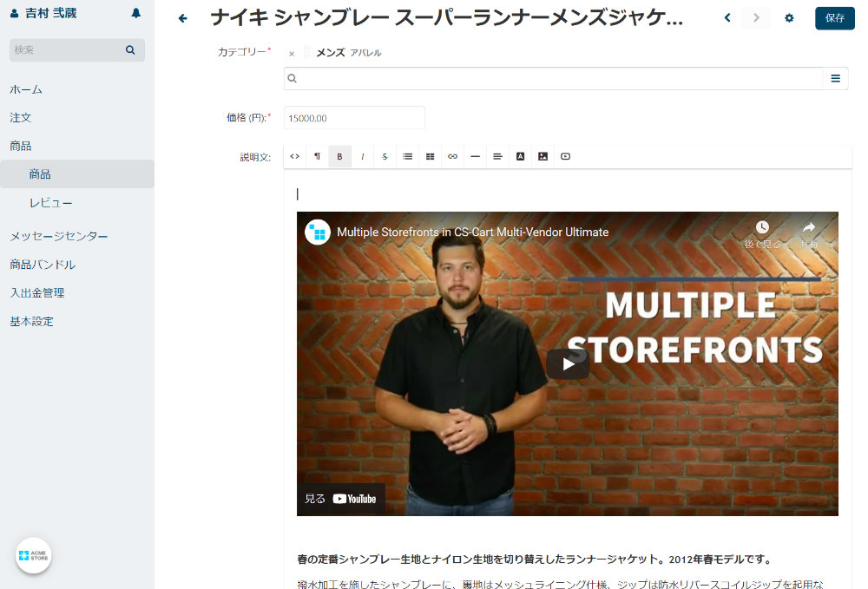Toggle italic formatting
Viewport: 868px width, 589px height.
tap(363, 156)
